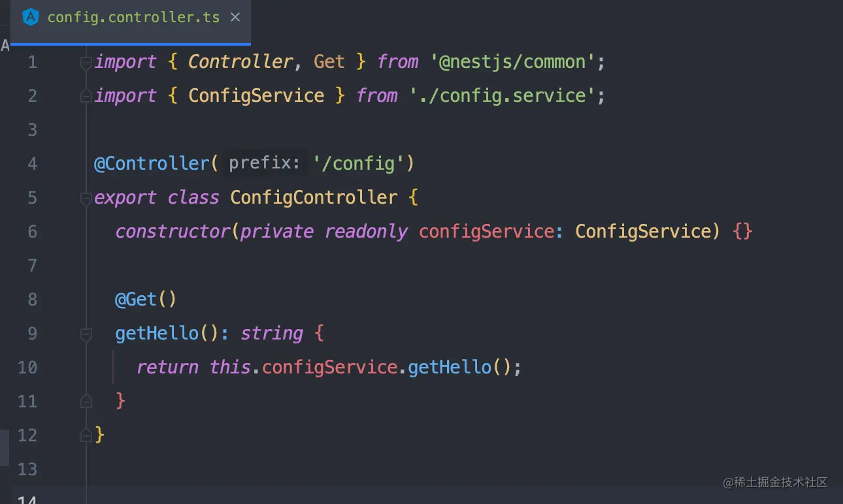Place cursor on empty line 13
The width and height of the screenshot is (843, 504).
[457, 469]
